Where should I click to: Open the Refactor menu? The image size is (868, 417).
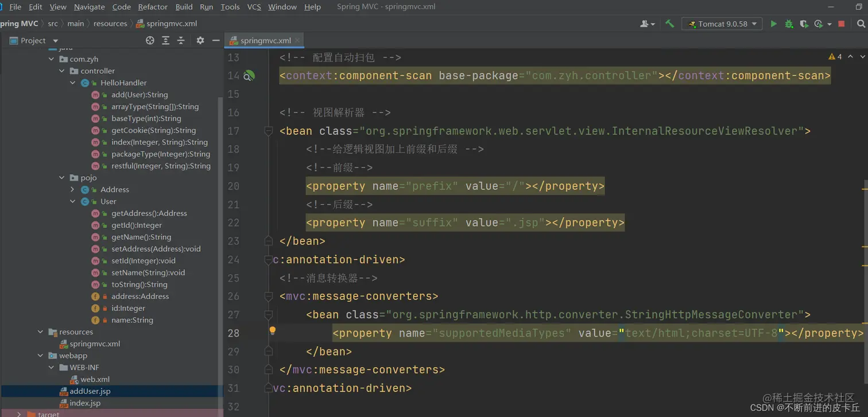pos(153,7)
